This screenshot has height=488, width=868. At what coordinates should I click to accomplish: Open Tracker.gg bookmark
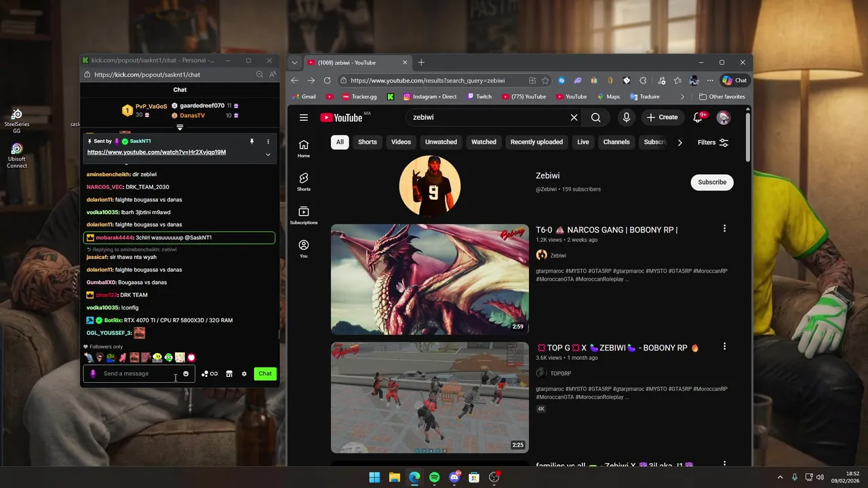tap(359, 97)
